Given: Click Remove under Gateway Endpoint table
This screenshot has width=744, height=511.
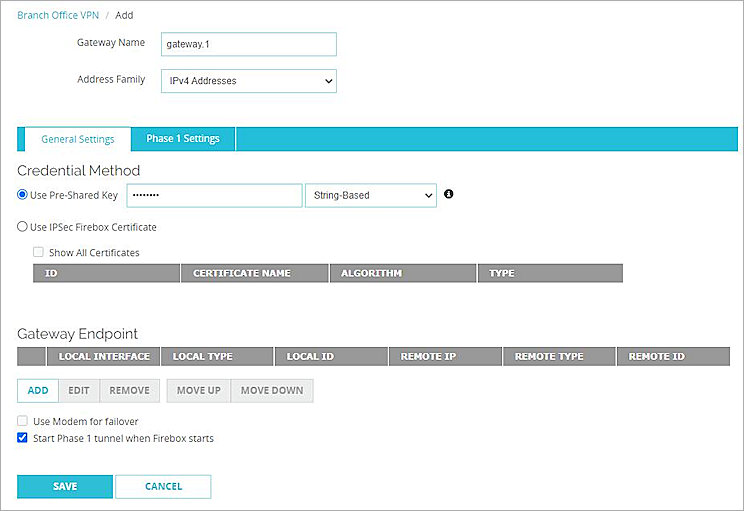Looking at the screenshot, I should [x=129, y=390].
